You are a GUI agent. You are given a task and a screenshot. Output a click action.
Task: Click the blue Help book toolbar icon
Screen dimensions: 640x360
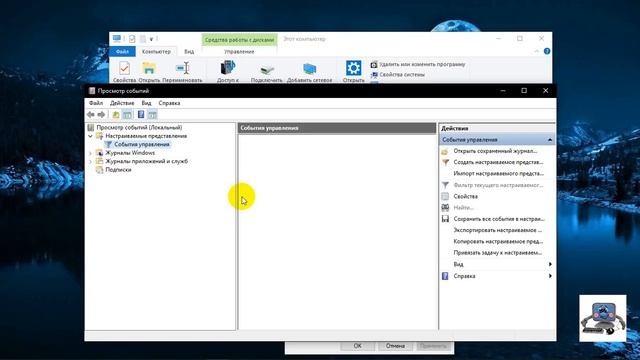(x=141, y=115)
